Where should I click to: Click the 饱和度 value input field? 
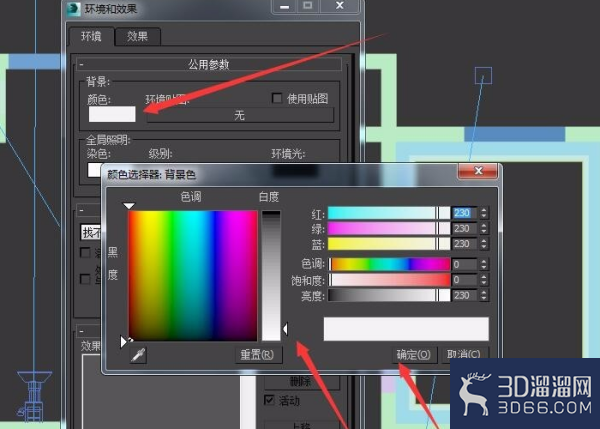[x=464, y=280]
